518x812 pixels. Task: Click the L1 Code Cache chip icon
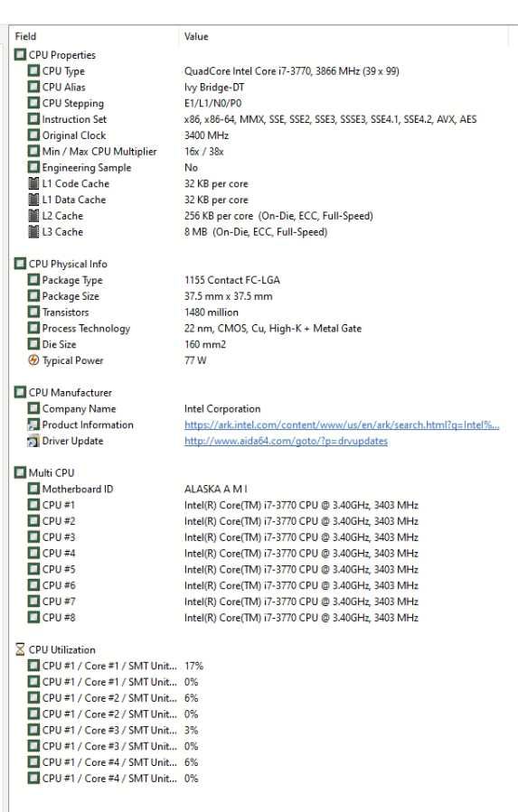pos(33,182)
